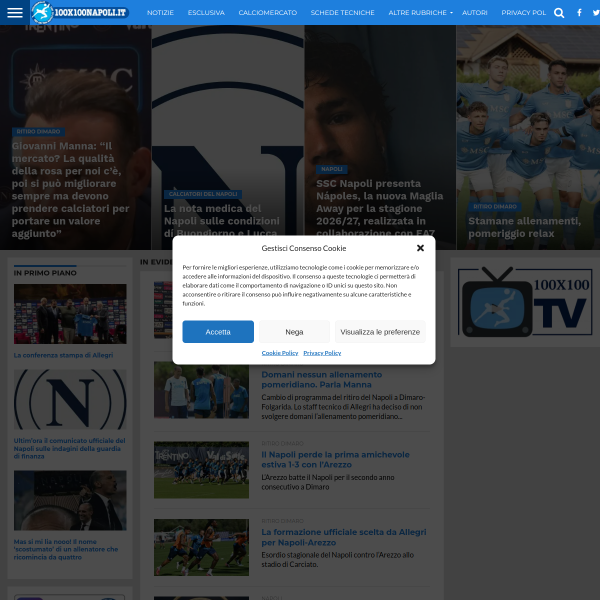Visit the Facebook icon in header
600x600 pixels.
pyautogui.click(x=579, y=13)
